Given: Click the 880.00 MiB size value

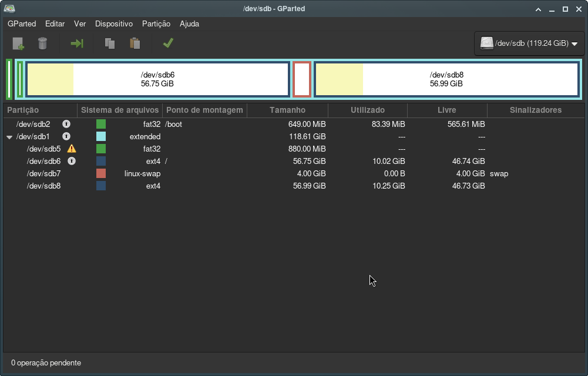Looking at the screenshot, I should click(307, 149).
